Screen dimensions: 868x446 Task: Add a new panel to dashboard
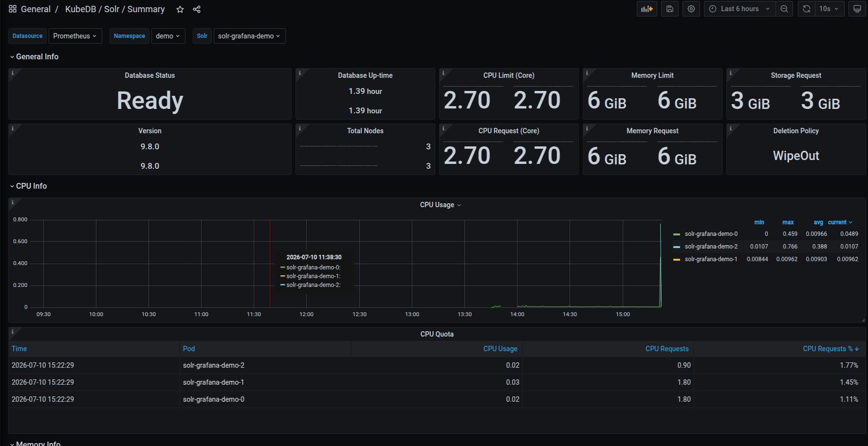647,9
